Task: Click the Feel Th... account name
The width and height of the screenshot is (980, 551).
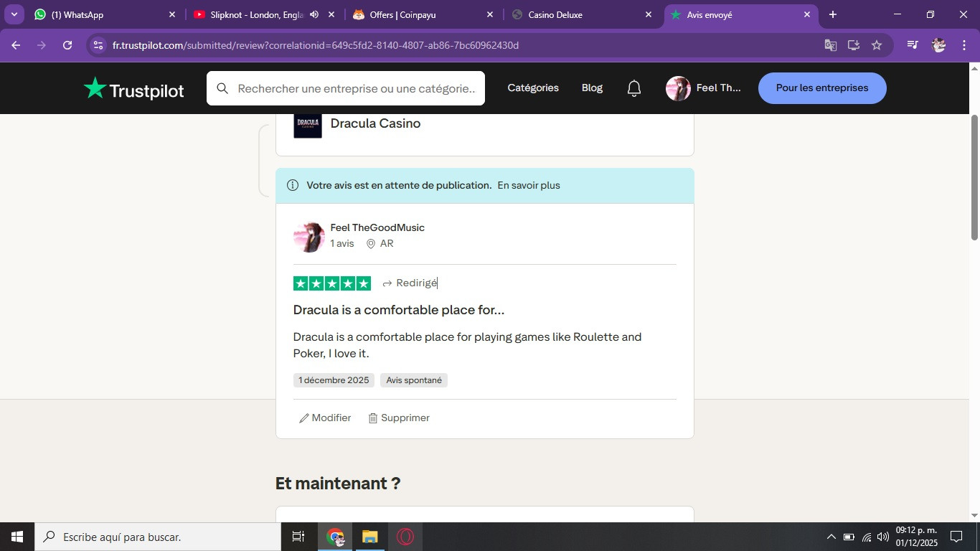Action: [718, 88]
